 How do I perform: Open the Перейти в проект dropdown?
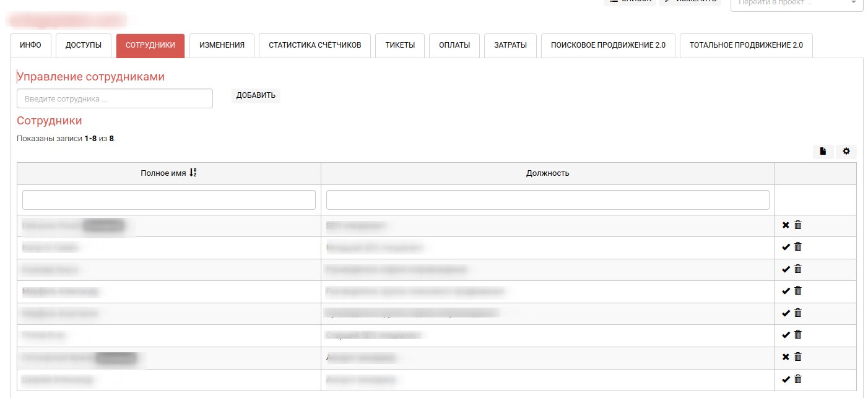click(x=792, y=3)
